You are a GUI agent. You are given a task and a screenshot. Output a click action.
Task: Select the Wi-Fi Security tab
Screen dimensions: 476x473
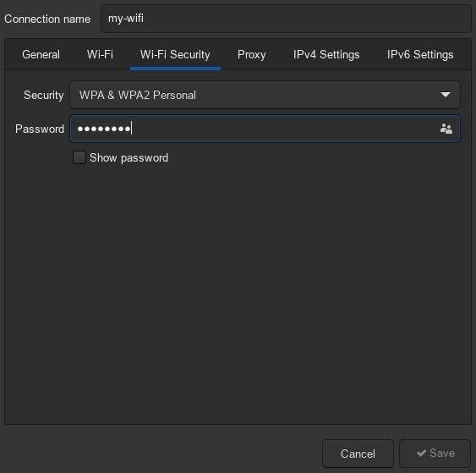tap(175, 55)
